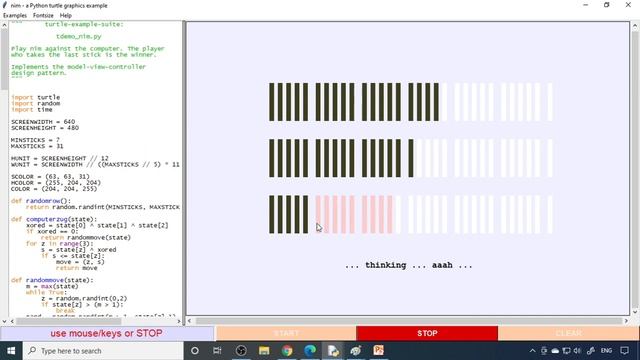Open Task View on the taskbar
This screenshot has width=640, height=360.
[217, 351]
